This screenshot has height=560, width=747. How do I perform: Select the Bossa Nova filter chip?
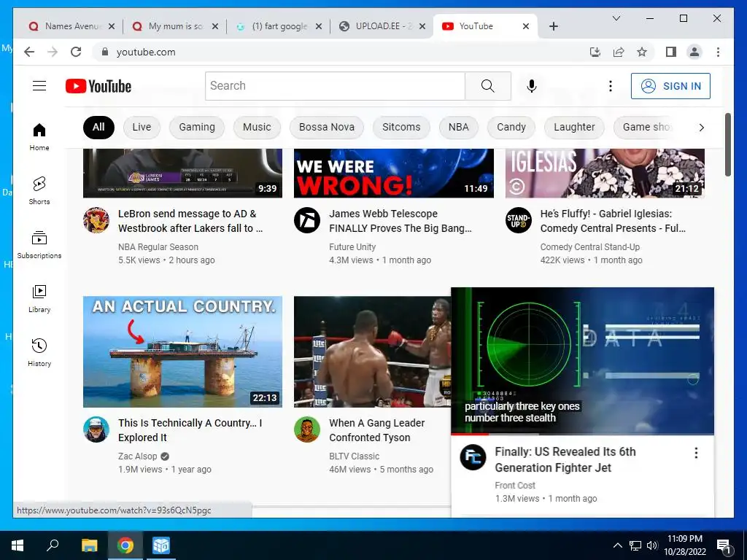pos(326,127)
